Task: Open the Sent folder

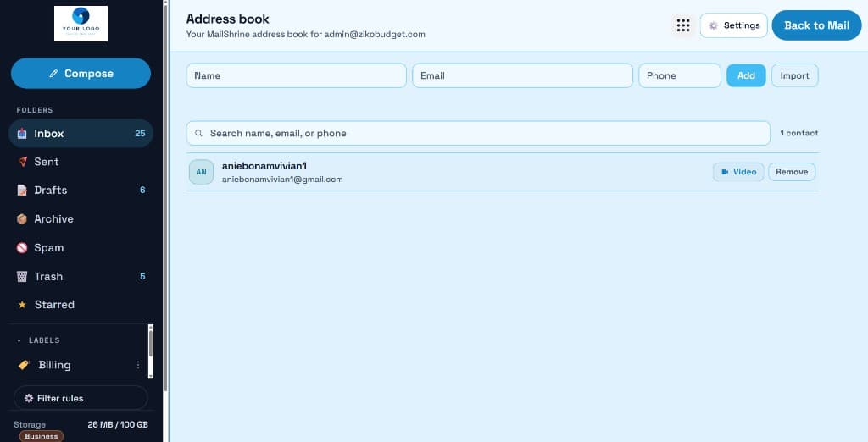Action: point(81,162)
